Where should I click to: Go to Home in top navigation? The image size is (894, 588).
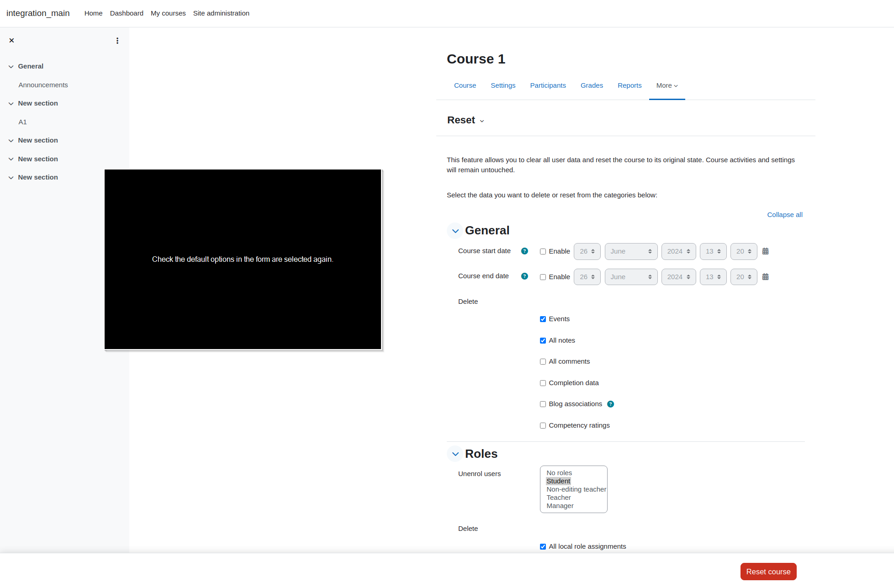[x=93, y=13]
